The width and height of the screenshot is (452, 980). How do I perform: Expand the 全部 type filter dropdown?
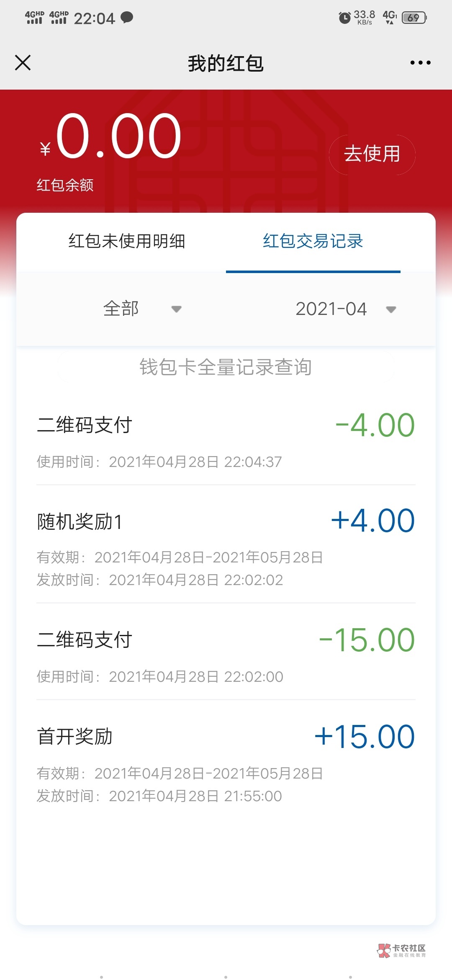(x=121, y=309)
